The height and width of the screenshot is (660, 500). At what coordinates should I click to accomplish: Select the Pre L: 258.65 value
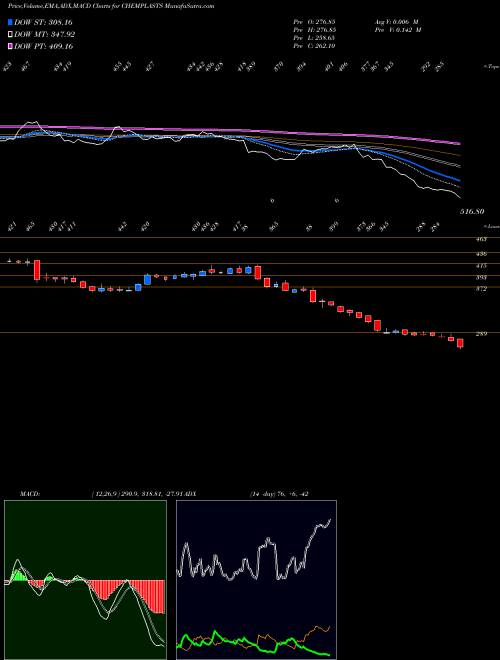click(314, 38)
